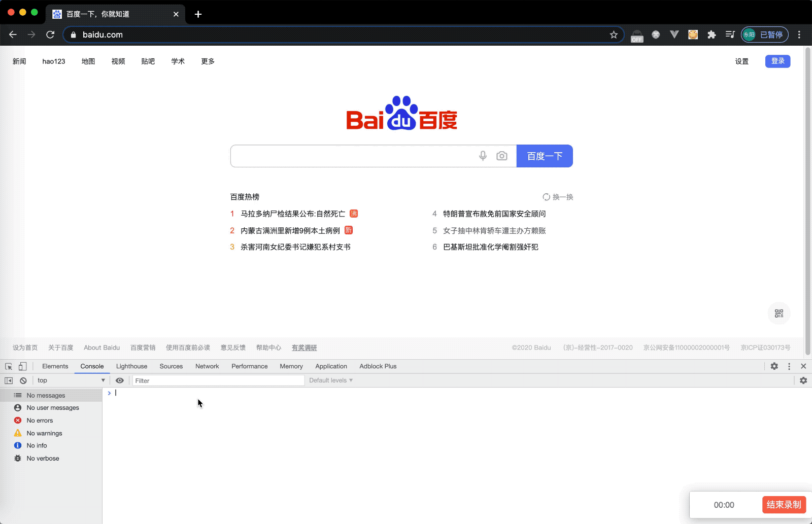Click the camera icon for image search
The height and width of the screenshot is (524, 812).
(x=502, y=156)
